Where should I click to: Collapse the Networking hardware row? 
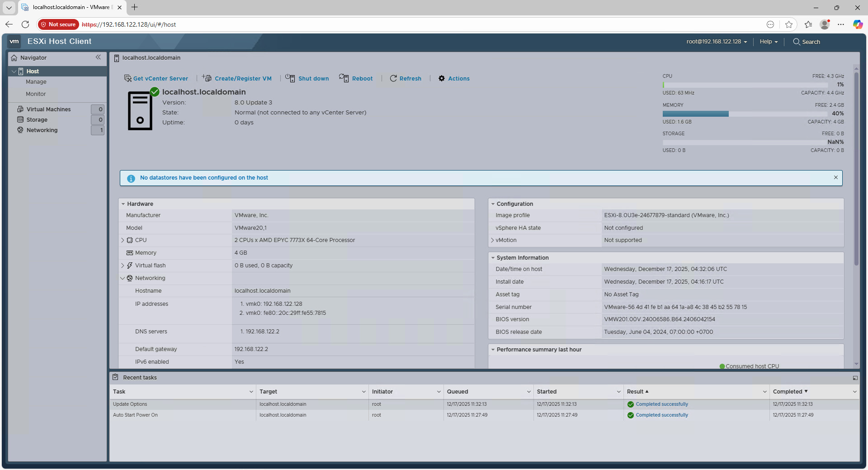click(123, 278)
